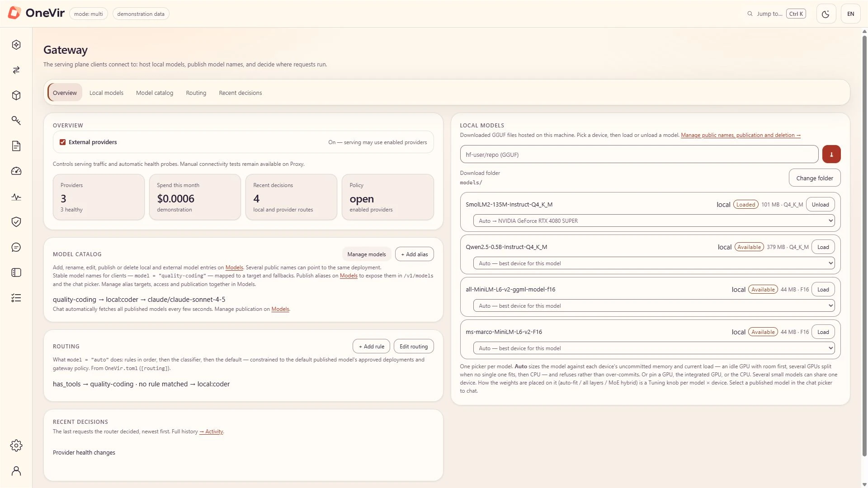The width and height of the screenshot is (868, 488).
Task: Open the Activity full history link
Action: [x=212, y=432]
